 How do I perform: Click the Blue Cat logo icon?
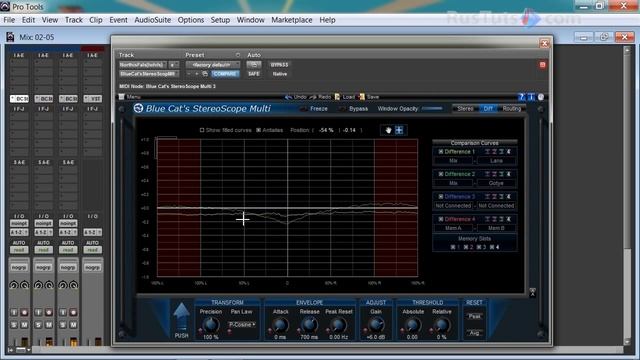(138, 108)
